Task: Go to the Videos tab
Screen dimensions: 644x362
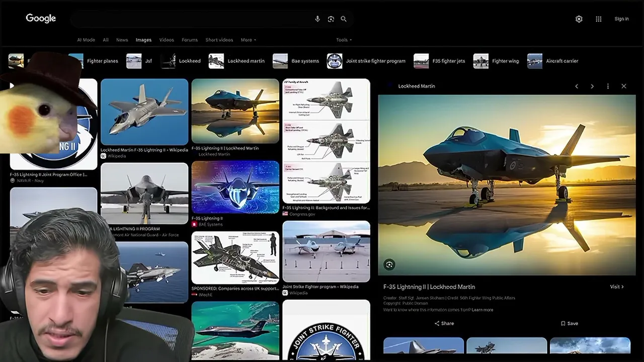Action: (x=167, y=40)
